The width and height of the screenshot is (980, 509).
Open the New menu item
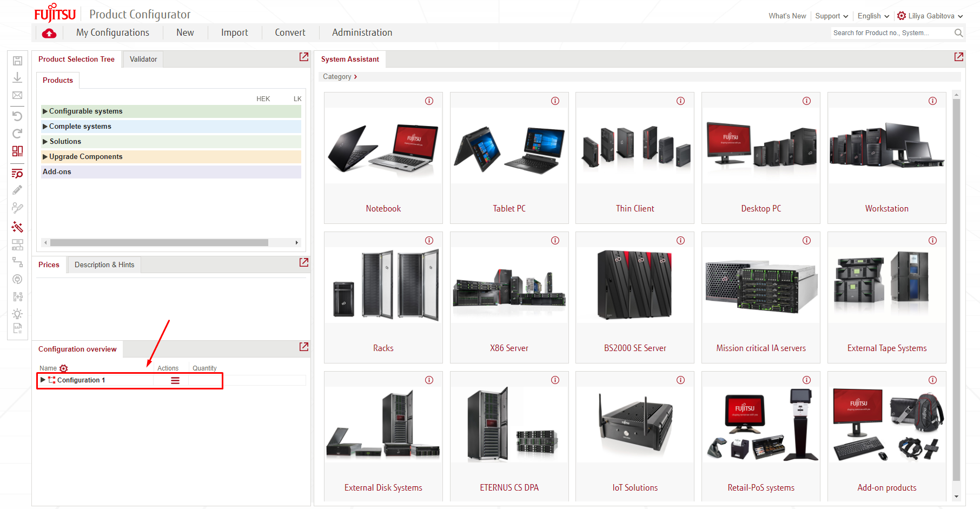[x=185, y=32]
